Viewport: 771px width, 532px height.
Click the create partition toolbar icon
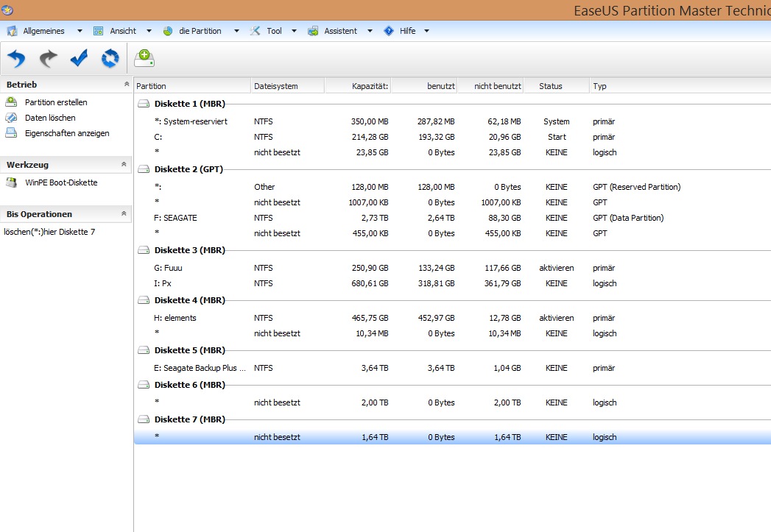pyautogui.click(x=144, y=58)
